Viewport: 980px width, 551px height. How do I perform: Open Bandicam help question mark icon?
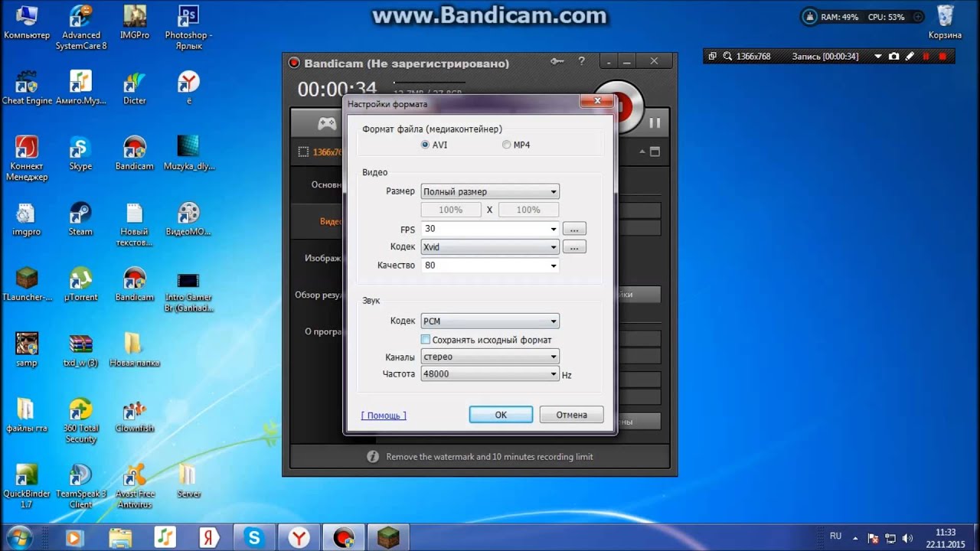click(582, 61)
